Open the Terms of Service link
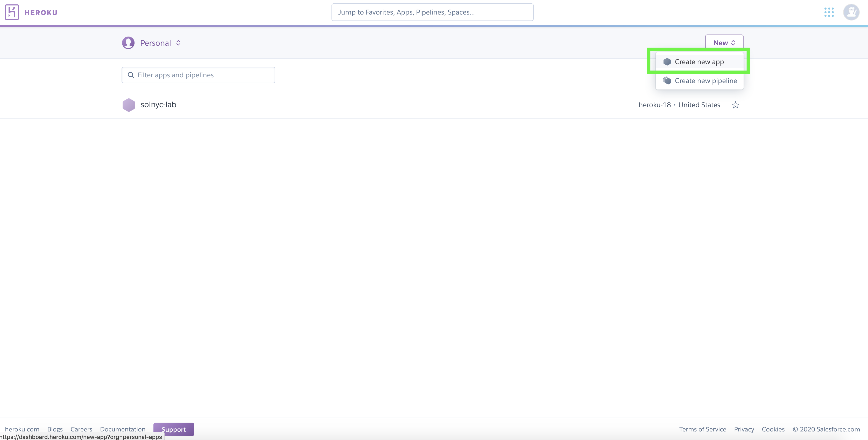 tap(703, 429)
